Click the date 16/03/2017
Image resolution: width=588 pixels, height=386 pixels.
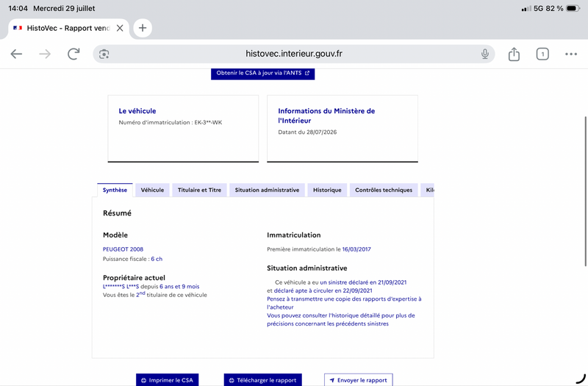[356, 249]
